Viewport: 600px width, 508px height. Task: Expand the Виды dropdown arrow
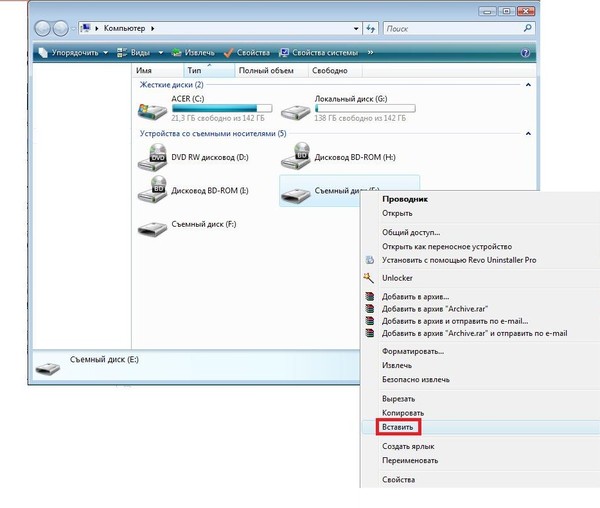click(161, 53)
